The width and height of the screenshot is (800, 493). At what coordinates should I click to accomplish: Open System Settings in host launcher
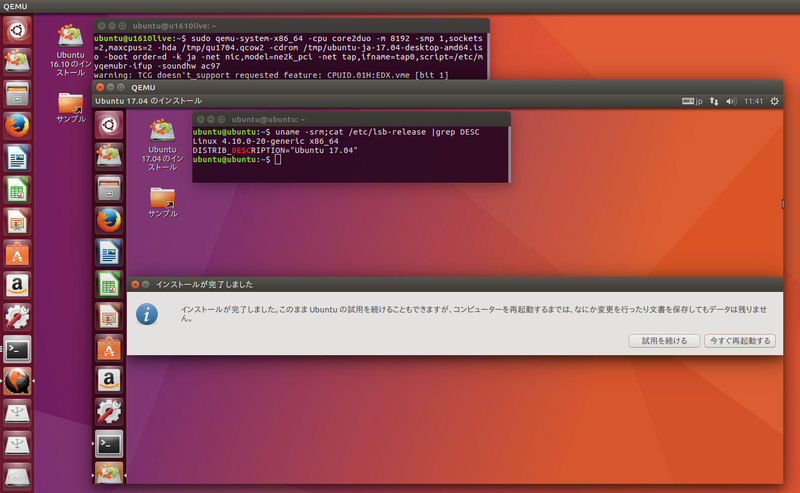pos(17,317)
